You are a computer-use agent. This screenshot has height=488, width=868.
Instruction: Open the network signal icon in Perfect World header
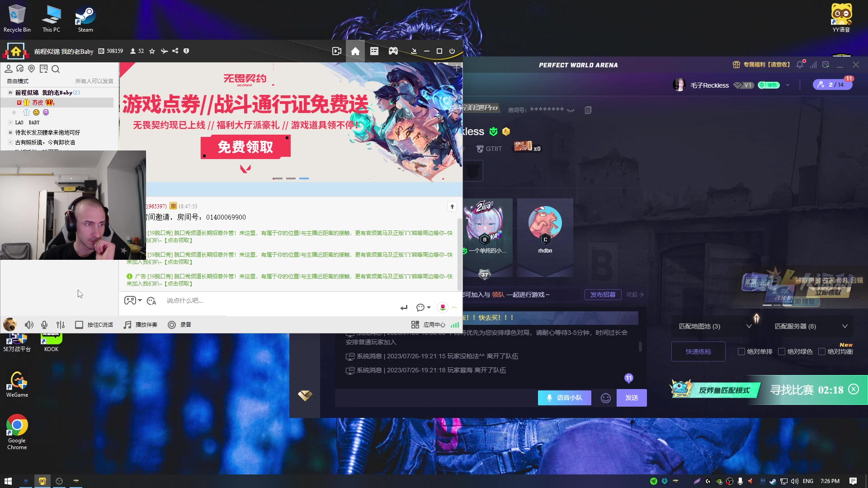(x=813, y=65)
